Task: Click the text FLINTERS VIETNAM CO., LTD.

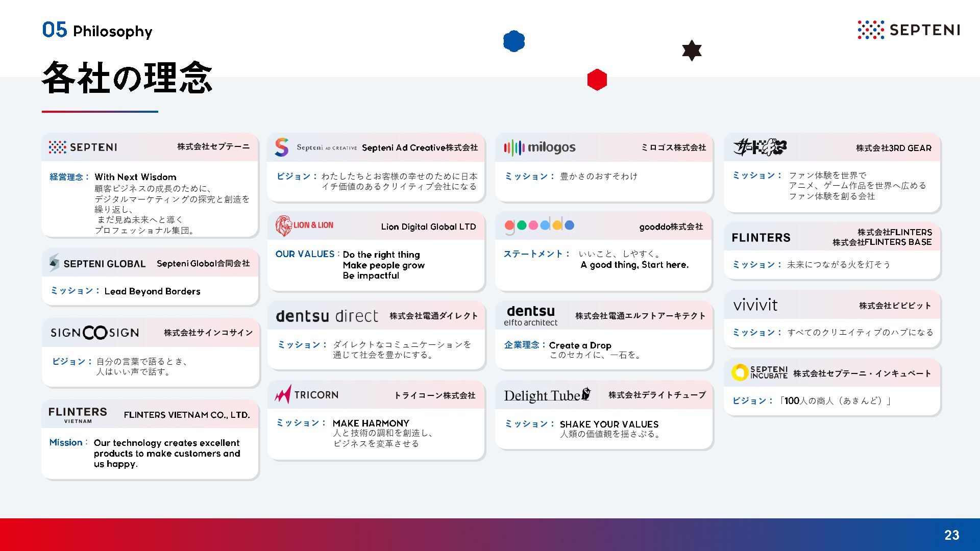Action: tap(187, 415)
